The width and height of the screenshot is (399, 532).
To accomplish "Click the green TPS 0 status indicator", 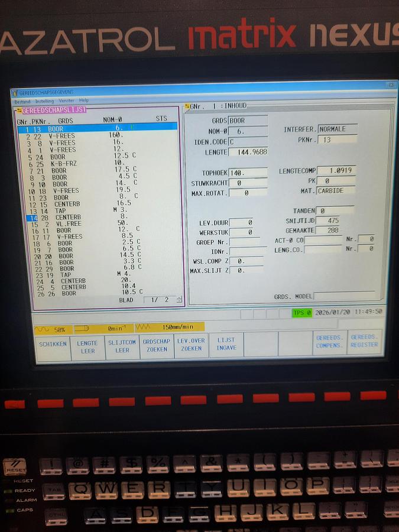I will (x=301, y=312).
